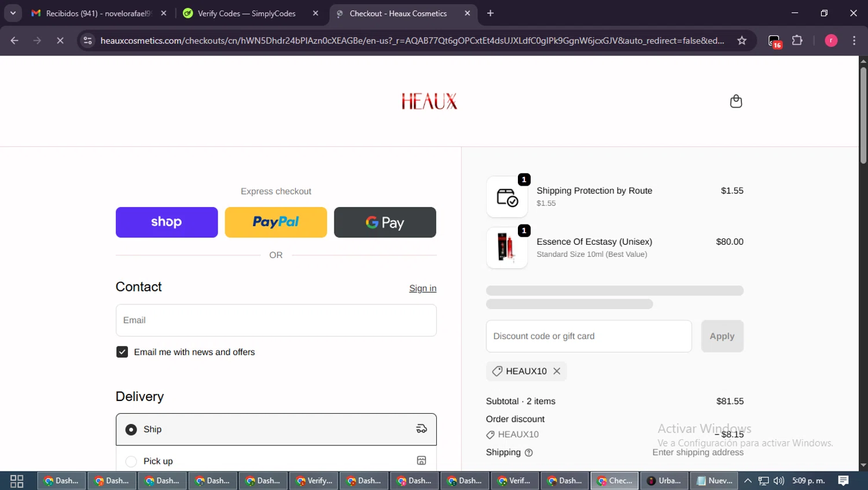Close the Checkout - Heaux Cosmetics tab
This screenshot has width=868, height=490.
coord(468,13)
